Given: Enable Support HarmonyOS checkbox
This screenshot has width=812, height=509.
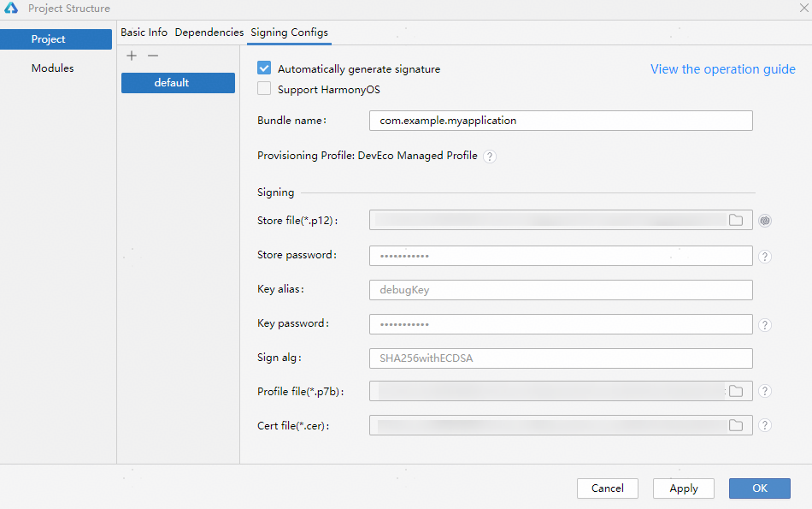Looking at the screenshot, I should tap(264, 89).
